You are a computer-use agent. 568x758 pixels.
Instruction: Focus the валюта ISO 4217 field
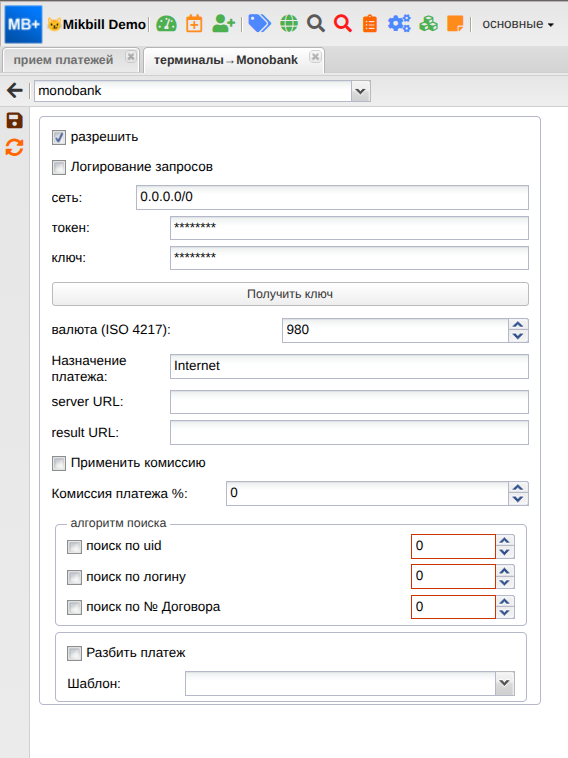click(x=395, y=330)
